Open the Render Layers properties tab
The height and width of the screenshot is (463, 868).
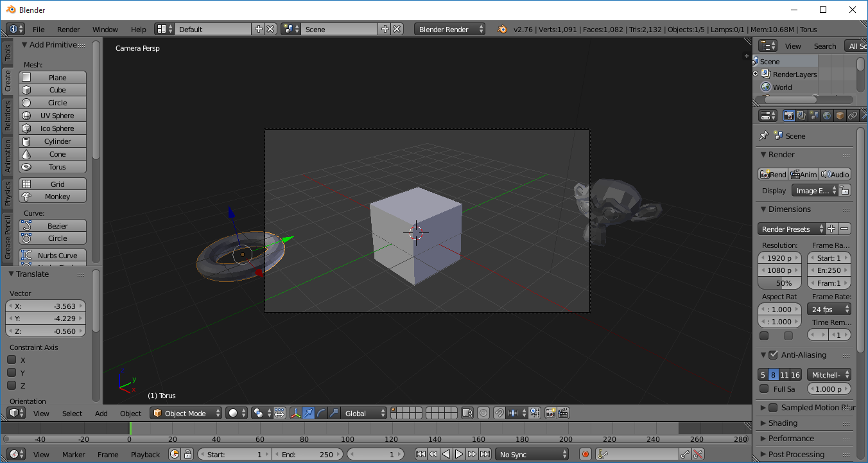point(802,116)
